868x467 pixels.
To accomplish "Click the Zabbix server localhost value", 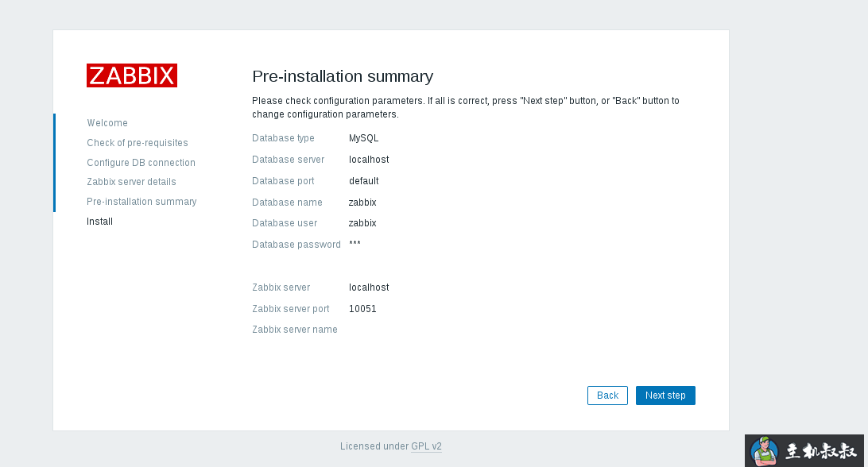I will tap(369, 288).
